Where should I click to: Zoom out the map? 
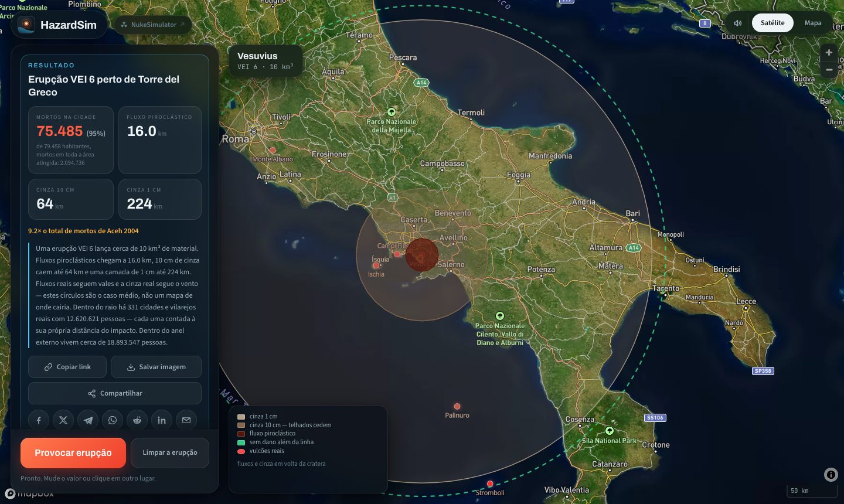coord(829,69)
